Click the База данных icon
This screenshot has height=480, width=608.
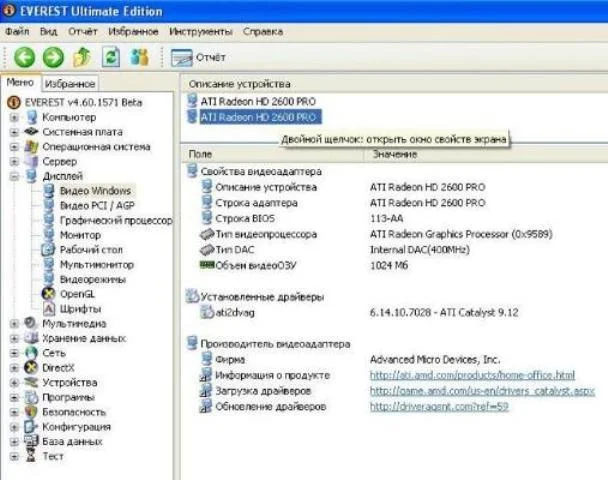[31, 441]
